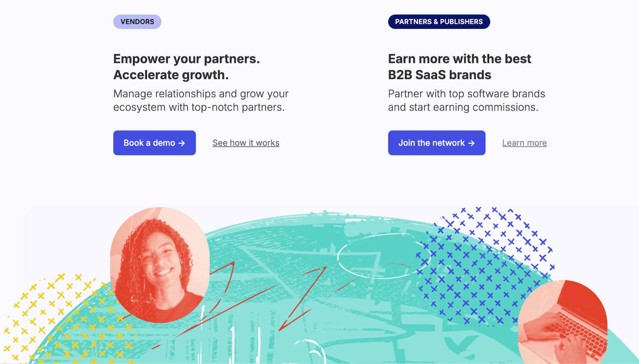Click the Manage relationships paragraph text
This screenshot has width=639, height=364.
[x=200, y=100]
